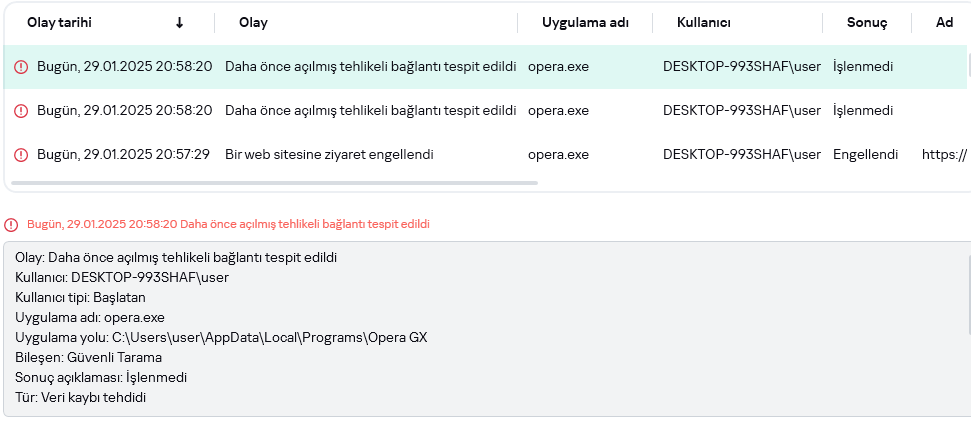The image size is (971, 424).
Task: Click the red alert icon above the details panel
Action: 11,224
